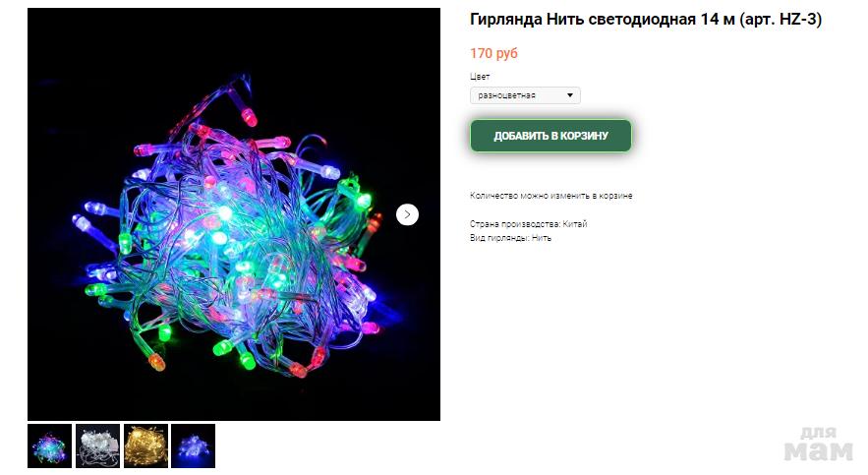
Task: Click the Цвет field label
Action: coord(480,77)
